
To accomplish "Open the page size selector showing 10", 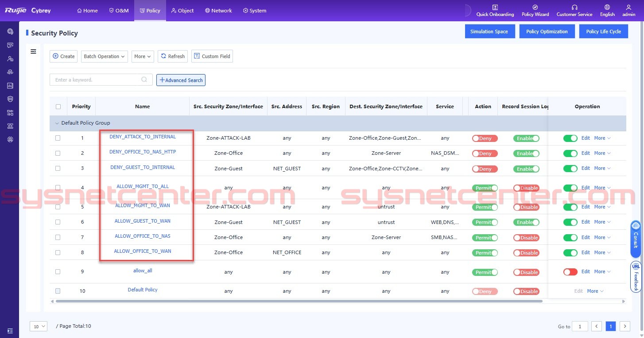I will [39, 326].
